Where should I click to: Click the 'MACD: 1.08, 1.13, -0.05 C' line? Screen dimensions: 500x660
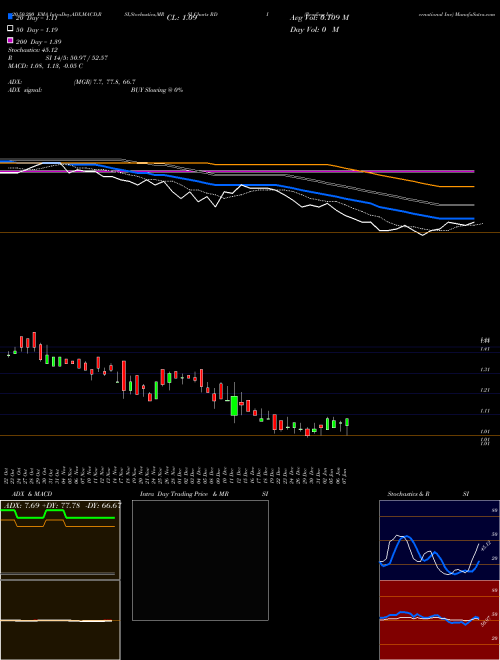pos(45,66)
